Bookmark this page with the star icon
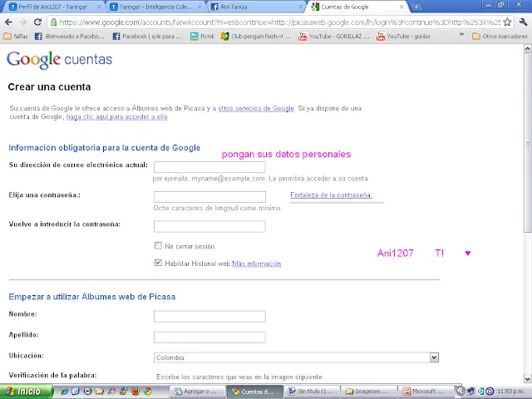The height and width of the screenshot is (399, 532). [507, 22]
